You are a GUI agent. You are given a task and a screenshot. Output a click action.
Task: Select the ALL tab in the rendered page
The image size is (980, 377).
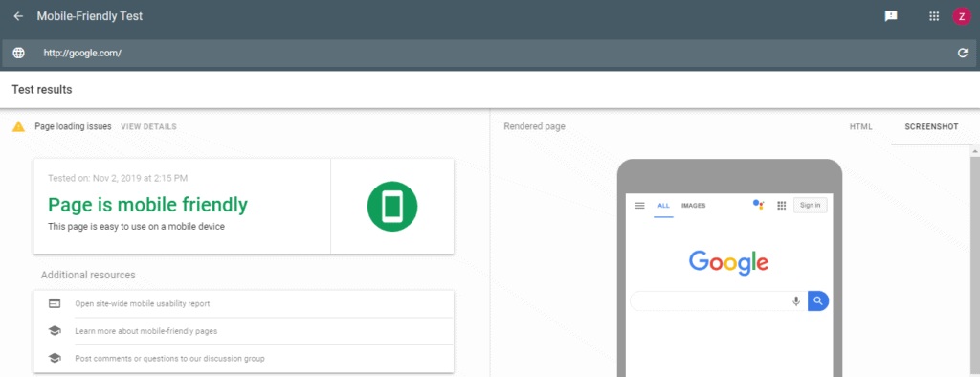[x=663, y=205]
